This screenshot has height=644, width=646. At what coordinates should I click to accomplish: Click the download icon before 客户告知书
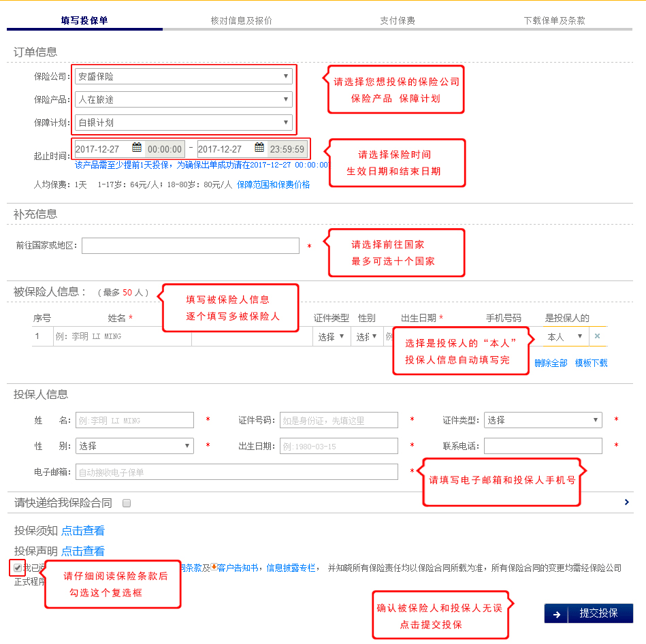tap(214, 567)
